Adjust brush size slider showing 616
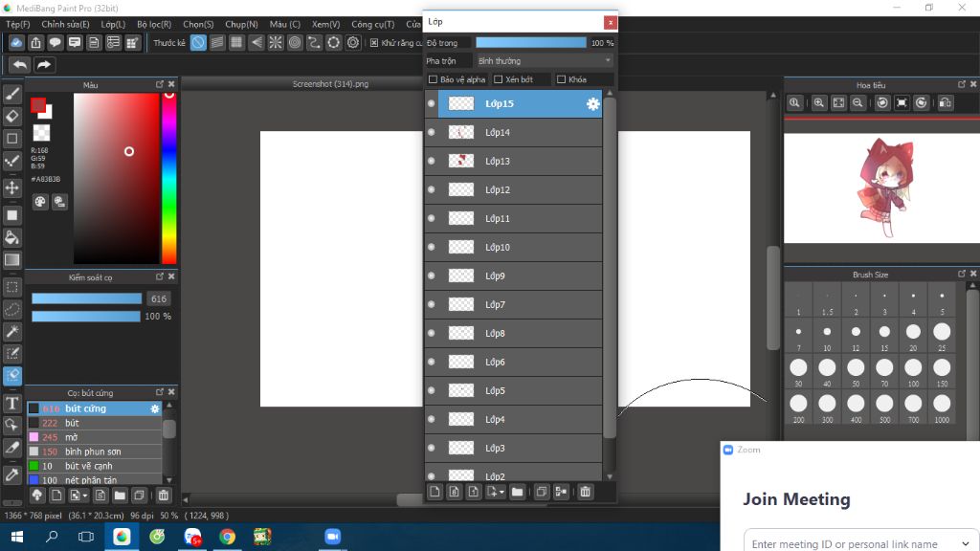The image size is (980, 551). (x=87, y=298)
